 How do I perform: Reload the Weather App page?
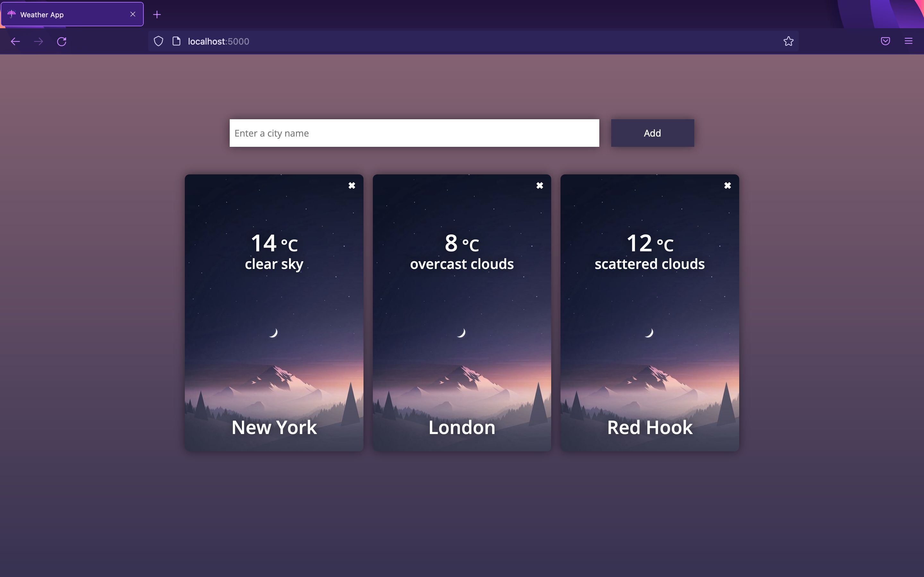(x=62, y=41)
